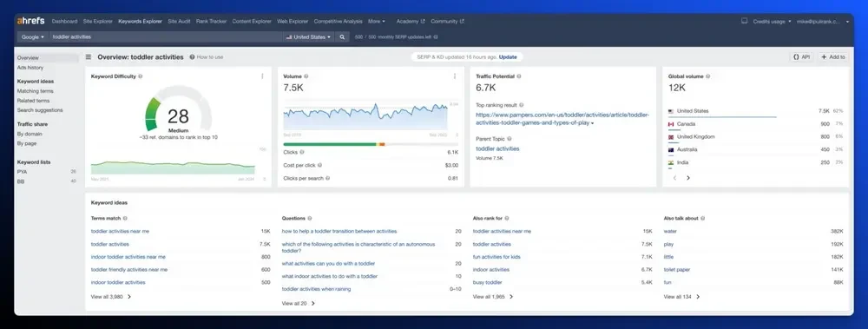Click Update to refresh SERP data

[x=508, y=57]
